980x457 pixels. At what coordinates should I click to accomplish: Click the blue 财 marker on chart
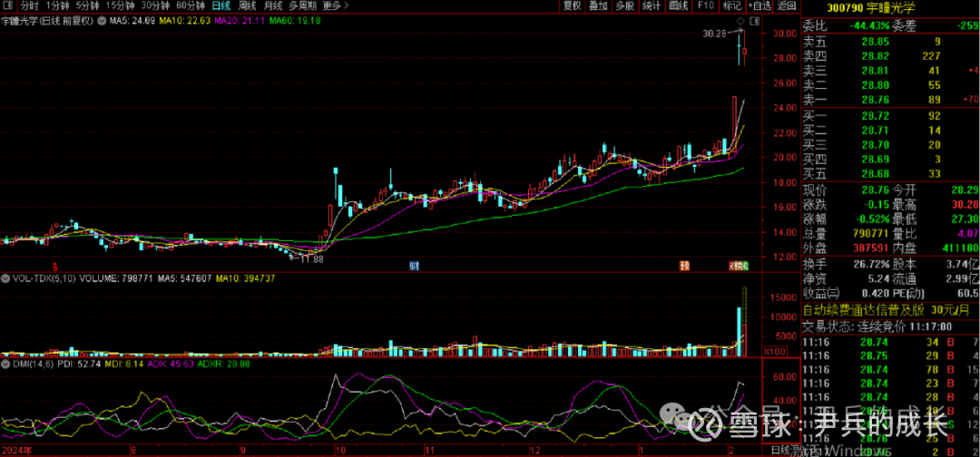(x=413, y=266)
